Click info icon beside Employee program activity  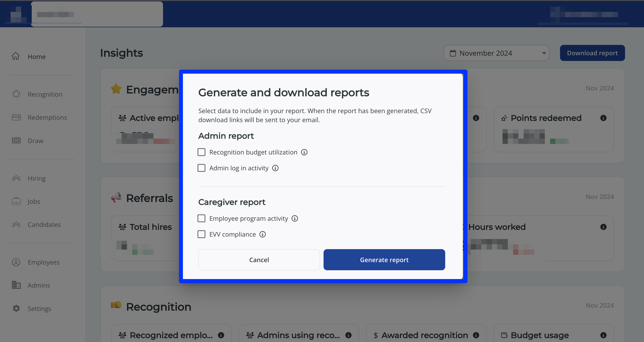[295, 219]
